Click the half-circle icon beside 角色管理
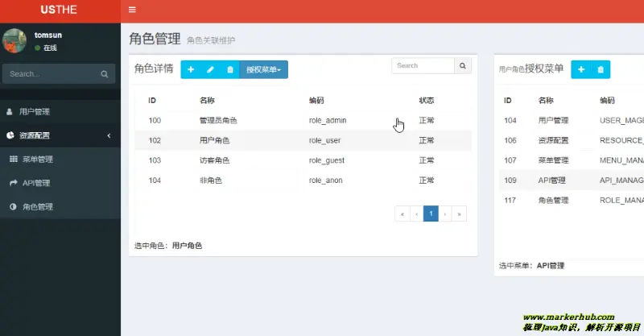The height and width of the screenshot is (336, 644). (x=13, y=206)
